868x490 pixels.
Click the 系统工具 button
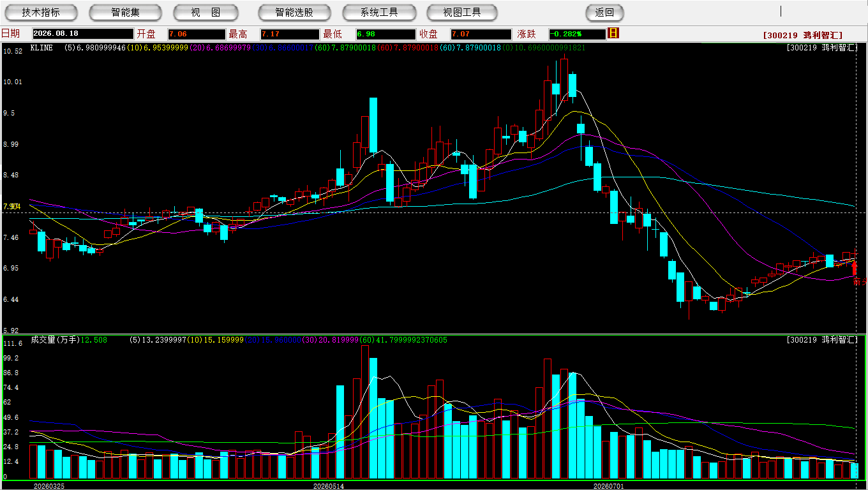click(x=379, y=12)
